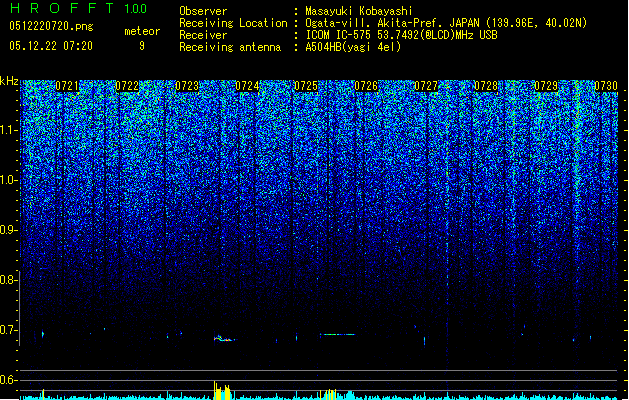Click the tall yellow signal peak near 0723
This screenshot has width=629, height=400.
215,390
